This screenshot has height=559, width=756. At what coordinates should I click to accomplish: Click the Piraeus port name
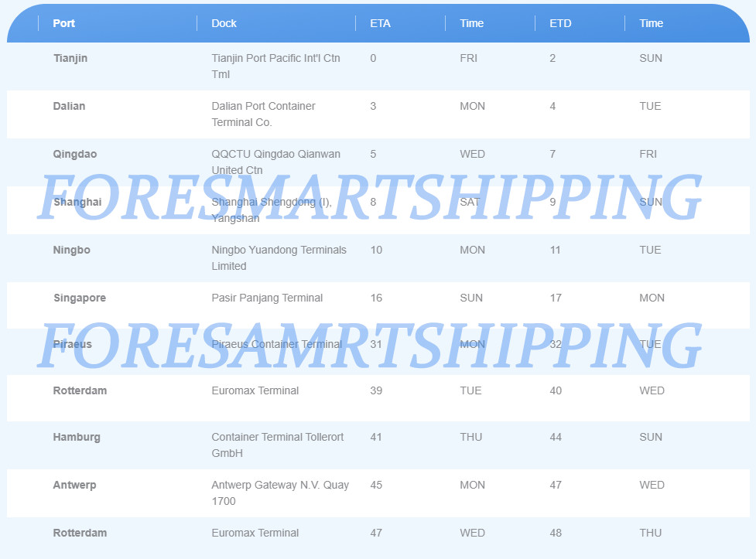72,344
